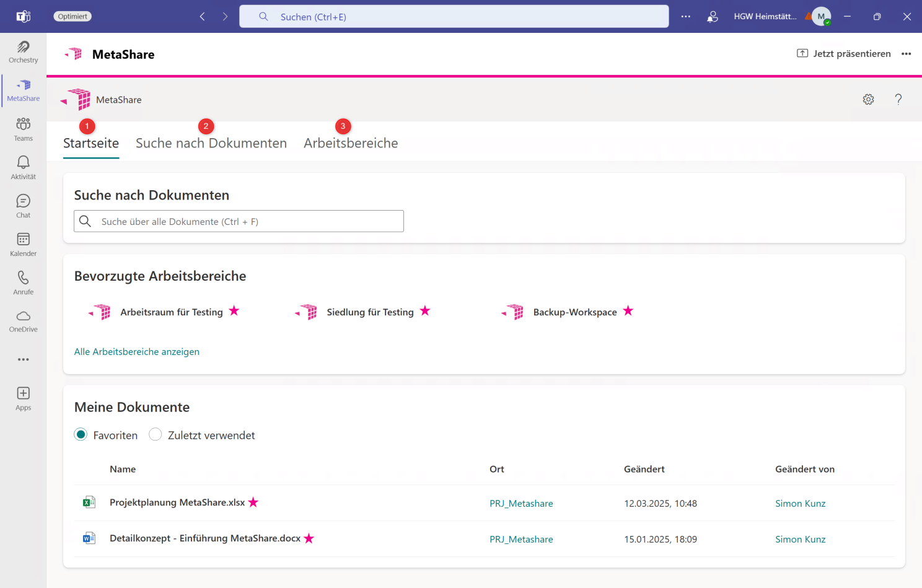Open more options next to Jetzt präsentieren
Viewport: 922px width, 588px height.
[x=907, y=54]
